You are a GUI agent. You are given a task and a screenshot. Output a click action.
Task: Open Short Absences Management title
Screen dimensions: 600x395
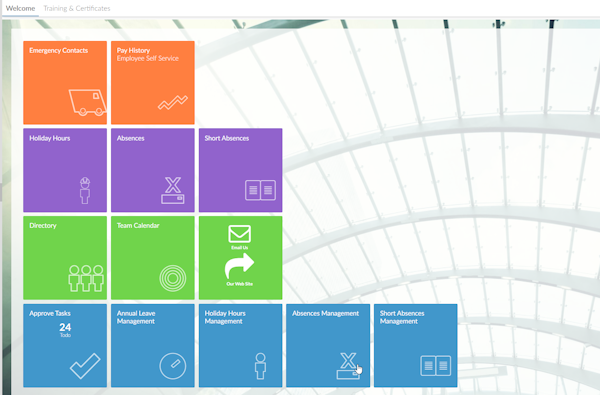tap(402, 317)
